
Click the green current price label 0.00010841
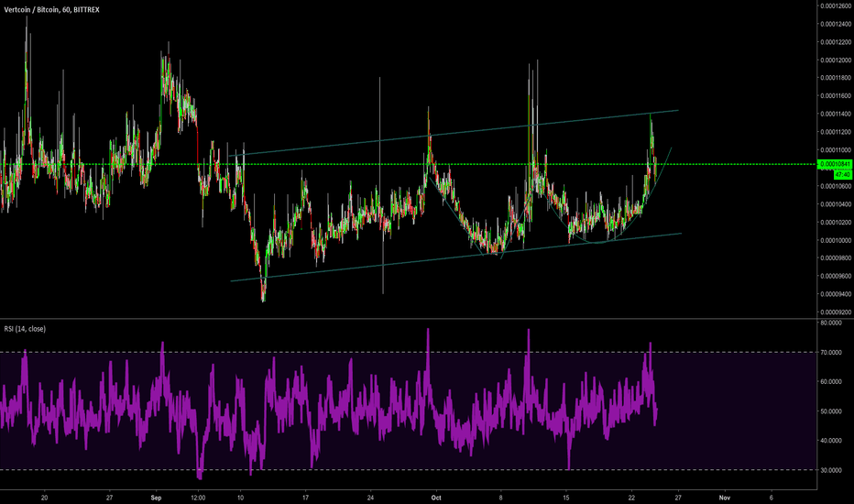[836, 164]
